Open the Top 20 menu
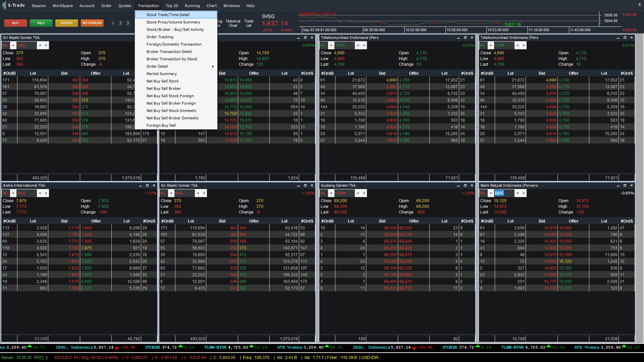 pyautogui.click(x=172, y=6)
